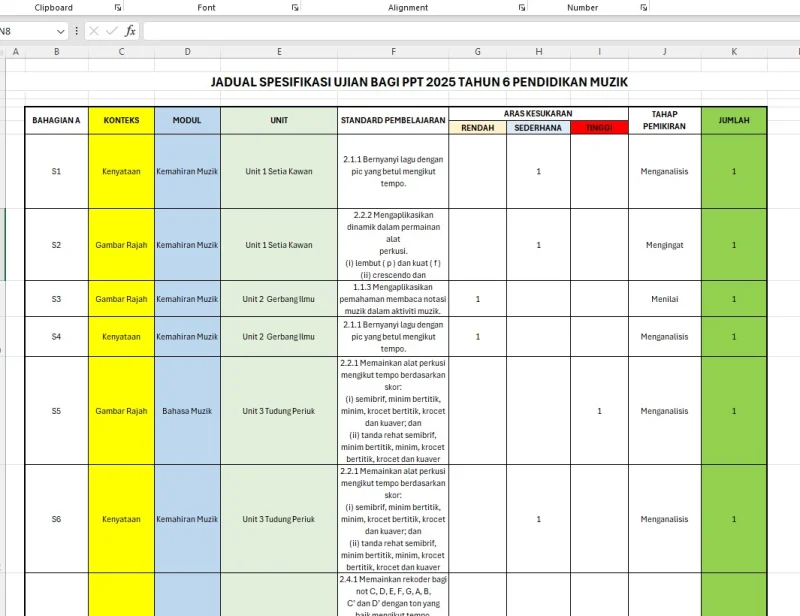This screenshot has height=616, width=800.
Task: Open the Alignment settings dialog launcher
Action: tap(522, 8)
